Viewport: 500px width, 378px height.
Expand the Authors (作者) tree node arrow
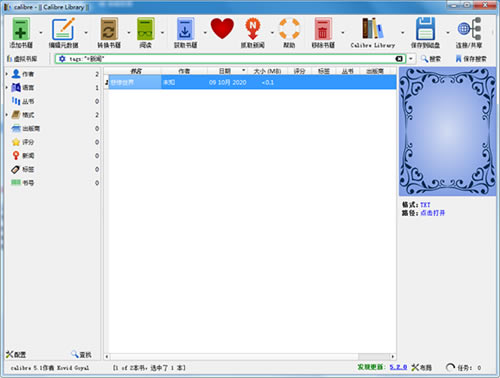(7, 74)
